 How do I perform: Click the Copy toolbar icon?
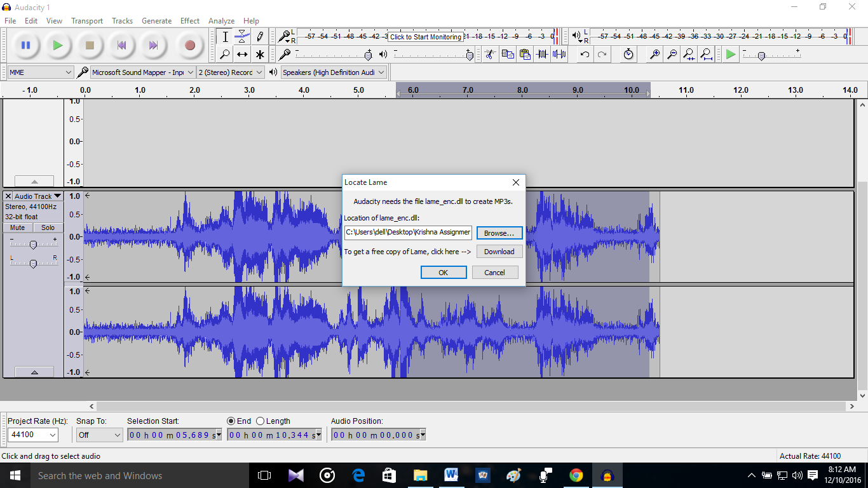(507, 54)
